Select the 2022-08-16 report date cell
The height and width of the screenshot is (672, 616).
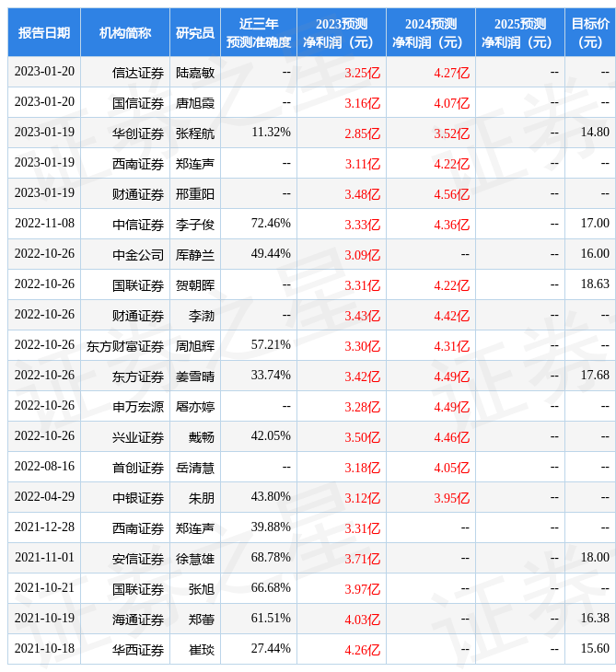point(44,467)
